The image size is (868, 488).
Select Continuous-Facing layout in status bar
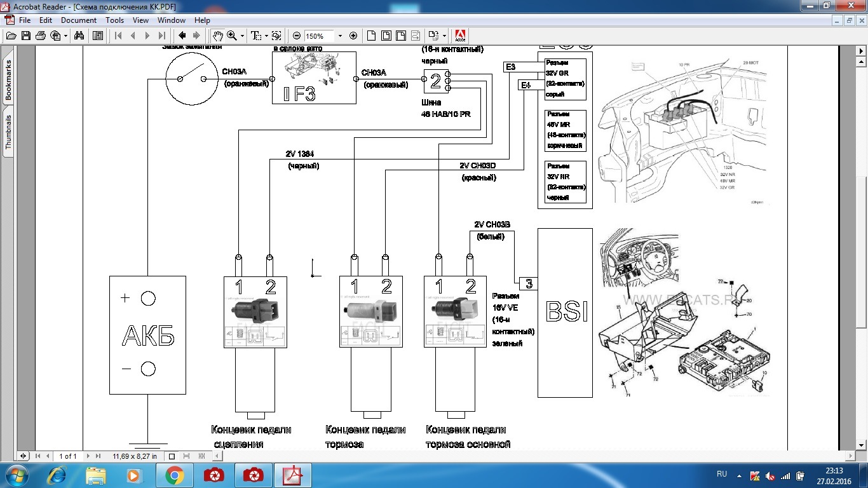click(201, 456)
